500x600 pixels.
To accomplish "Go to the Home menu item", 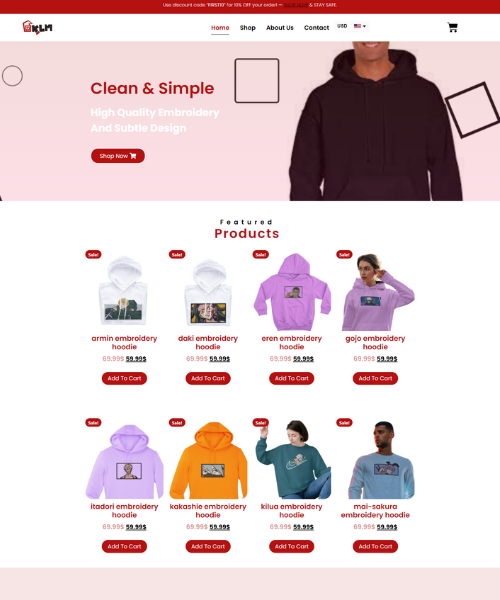I will pos(220,28).
